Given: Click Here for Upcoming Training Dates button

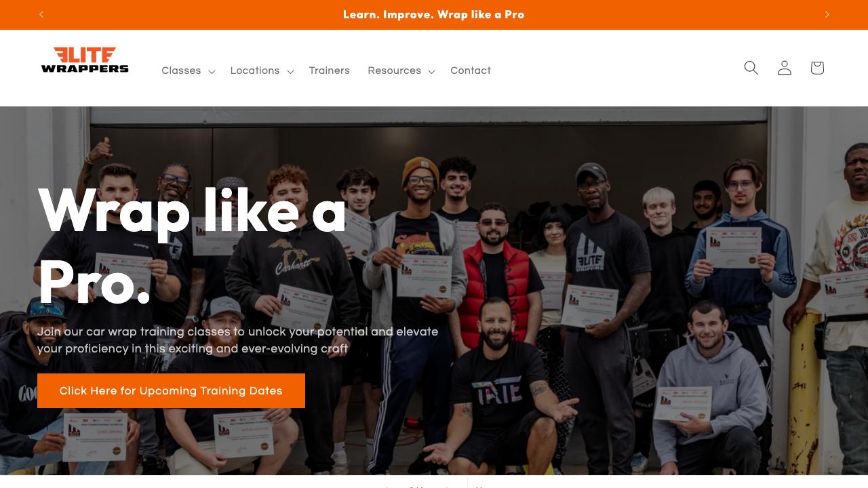Looking at the screenshot, I should coord(171,390).
